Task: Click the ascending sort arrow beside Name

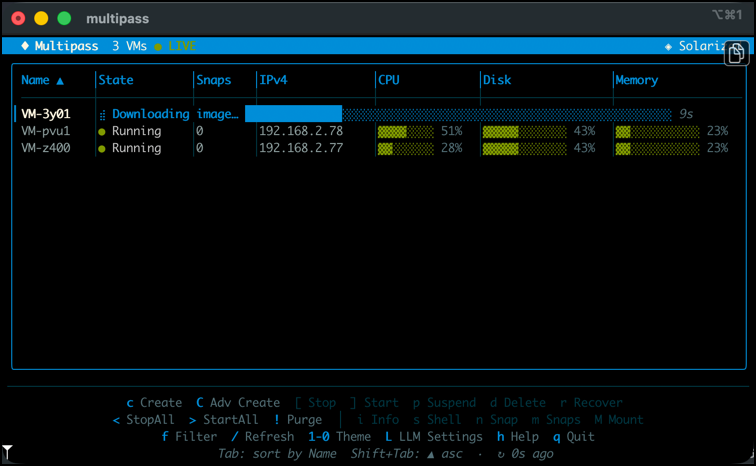Action: pyautogui.click(x=59, y=80)
